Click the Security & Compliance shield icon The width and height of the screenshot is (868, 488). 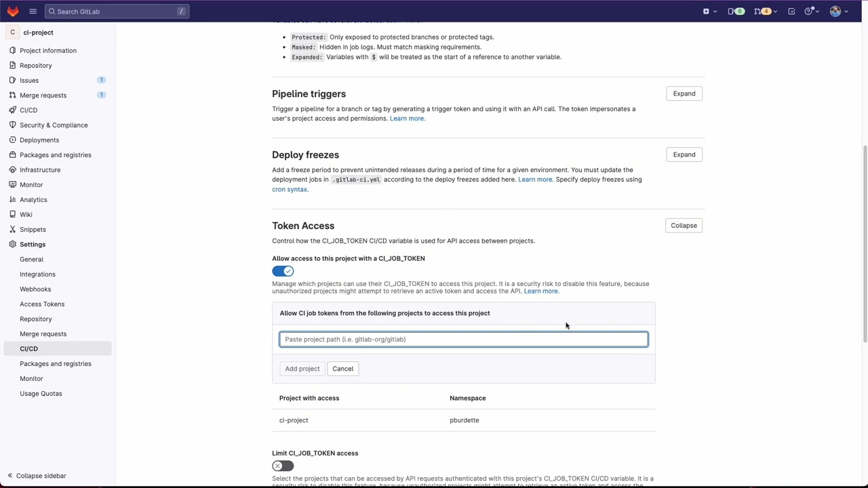tap(12, 125)
